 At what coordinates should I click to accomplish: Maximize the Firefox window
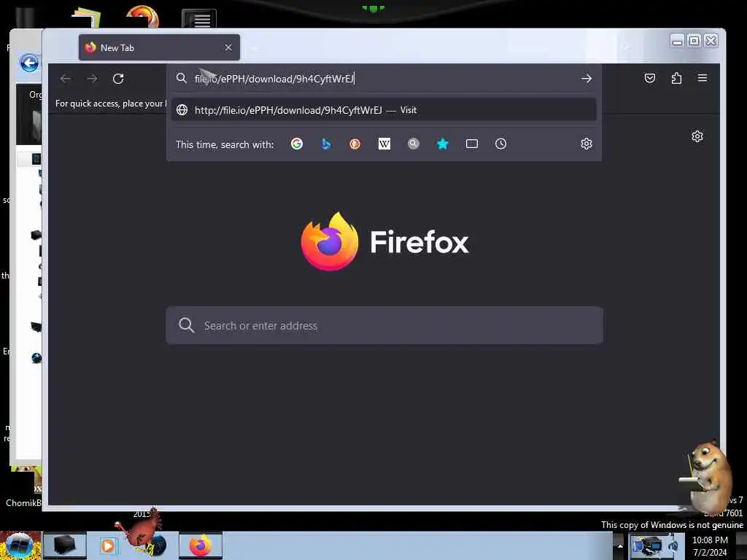(694, 42)
